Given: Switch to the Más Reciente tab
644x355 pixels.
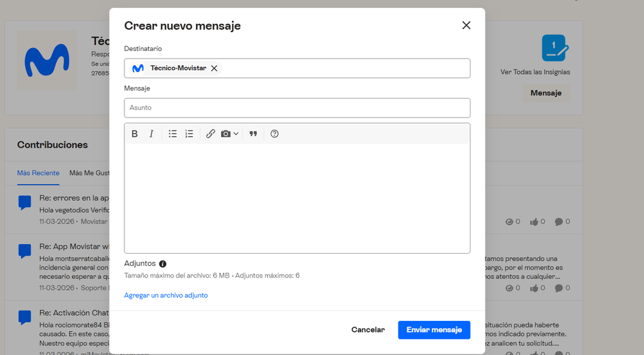Looking at the screenshot, I should (38, 173).
